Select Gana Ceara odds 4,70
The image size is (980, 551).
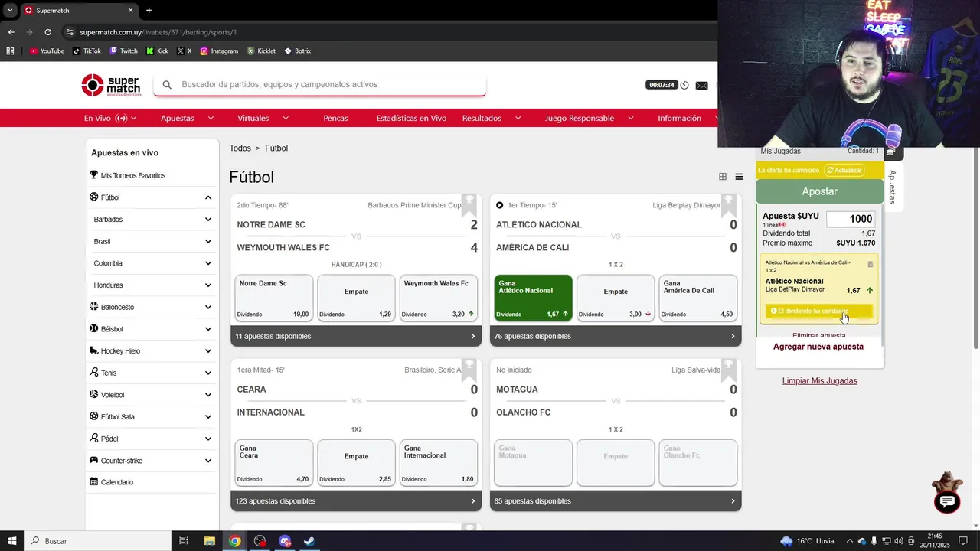274,463
